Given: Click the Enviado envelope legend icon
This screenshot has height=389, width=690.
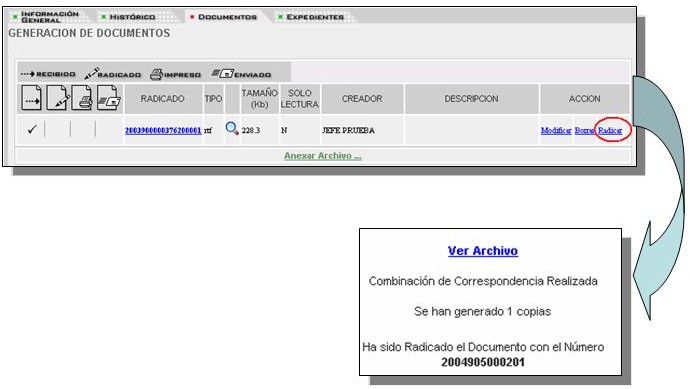Looking at the screenshot, I should [x=222, y=73].
